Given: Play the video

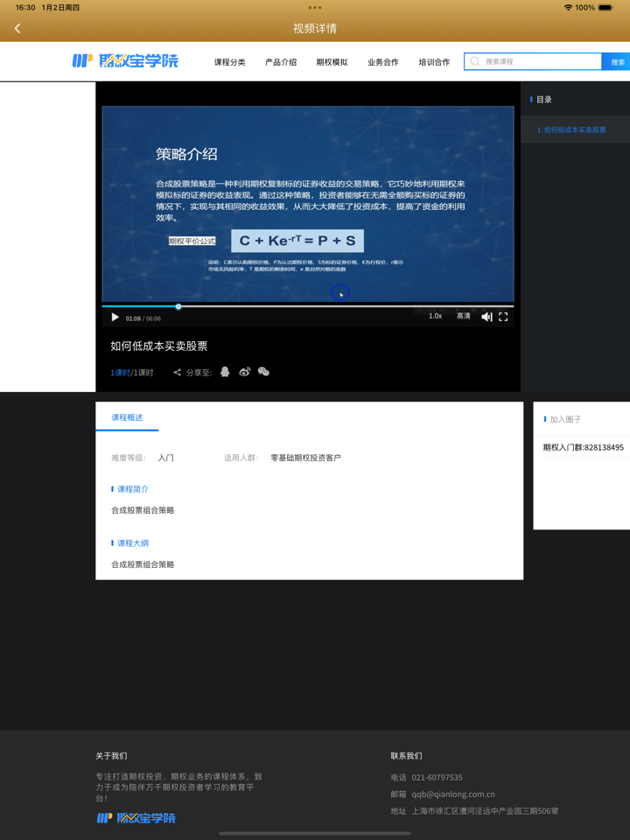Looking at the screenshot, I should point(115,318).
